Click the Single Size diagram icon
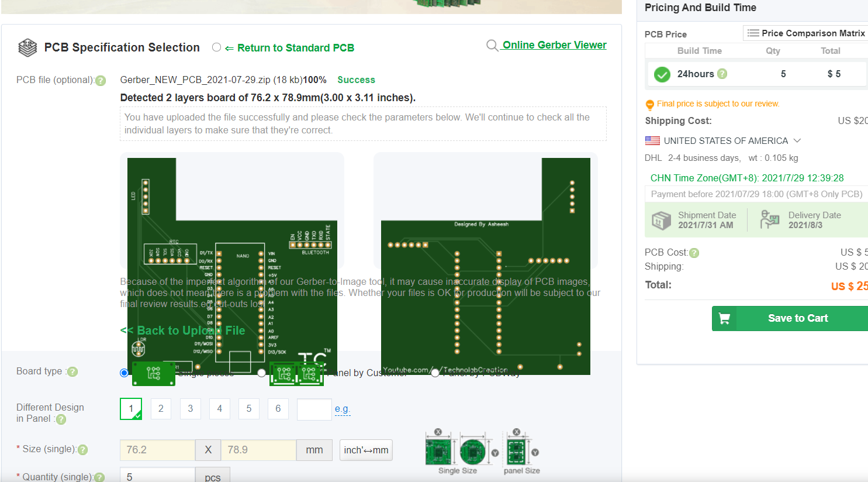Image resolution: width=868 pixels, height=482 pixels. click(x=457, y=451)
